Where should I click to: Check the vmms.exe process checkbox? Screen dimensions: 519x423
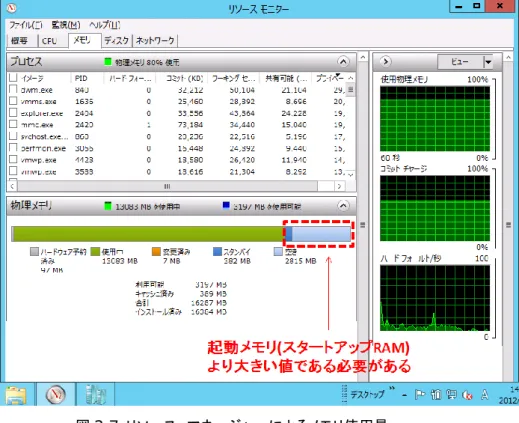point(13,101)
